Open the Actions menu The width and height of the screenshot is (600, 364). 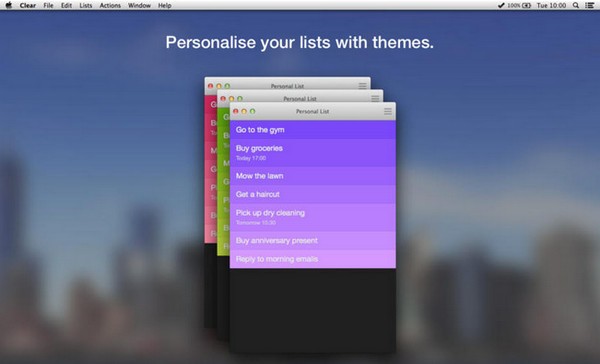(110, 5)
